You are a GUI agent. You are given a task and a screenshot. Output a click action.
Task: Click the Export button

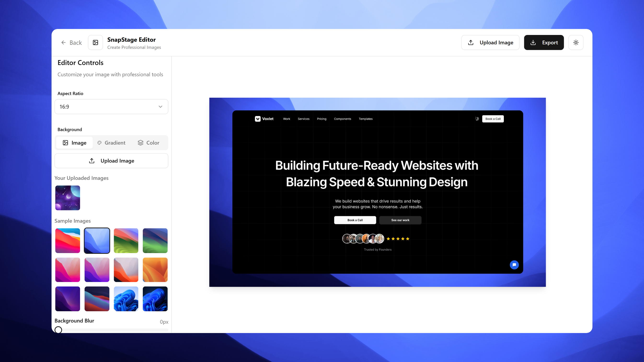pyautogui.click(x=544, y=42)
